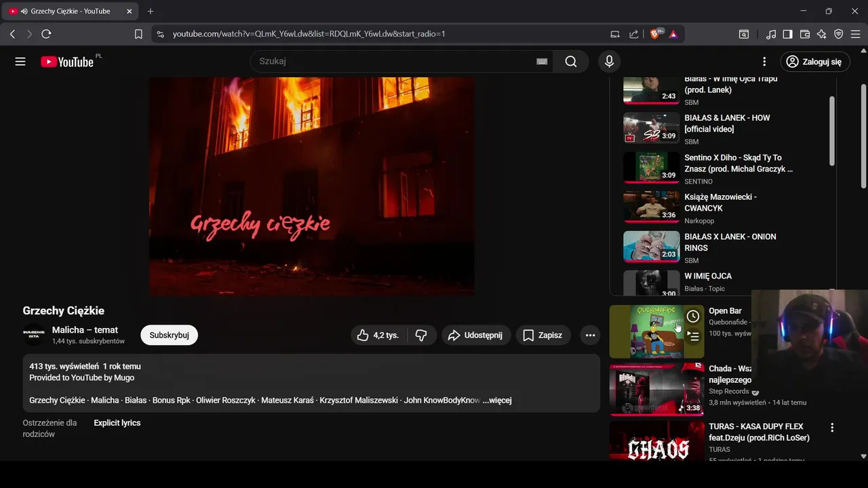Click the Explicit lyrics label
Image resolution: width=868 pixels, height=488 pixels.
[117, 423]
